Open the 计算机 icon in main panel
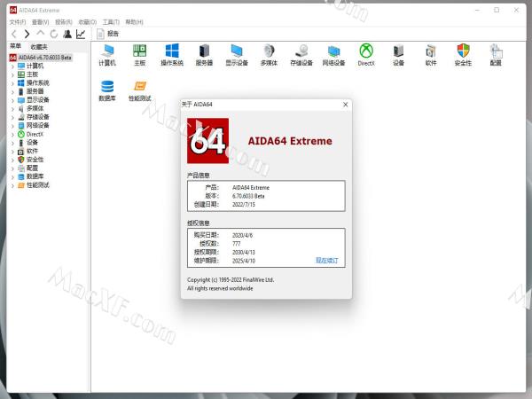 [x=107, y=55]
